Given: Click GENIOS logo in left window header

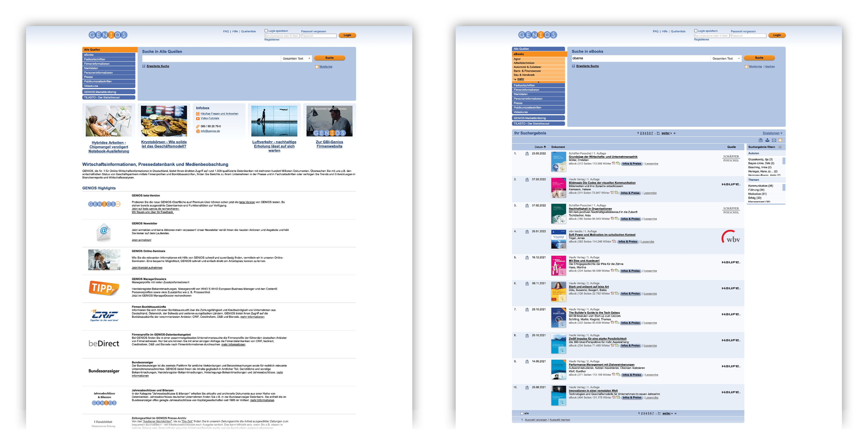Looking at the screenshot, I should coord(108,35).
